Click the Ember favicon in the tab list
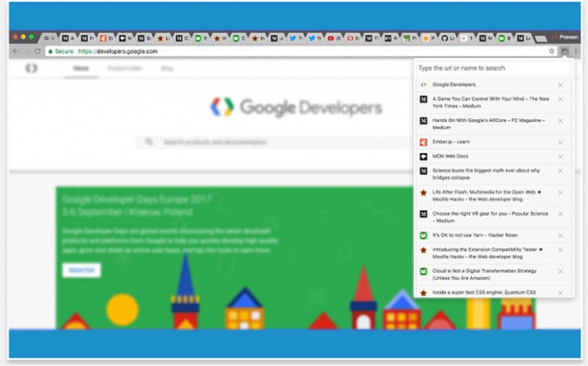Image resolution: width=588 pixels, height=366 pixels. click(x=424, y=142)
